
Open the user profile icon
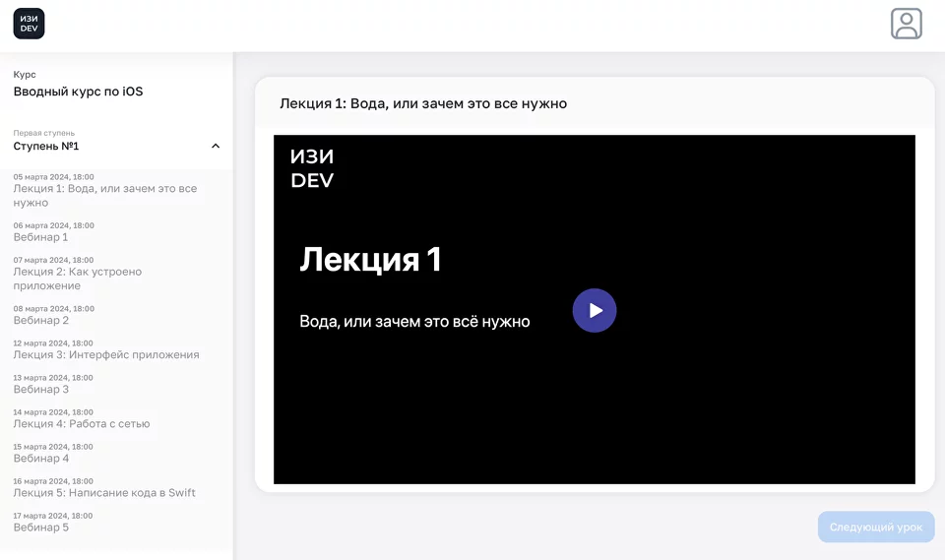(x=906, y=24)
